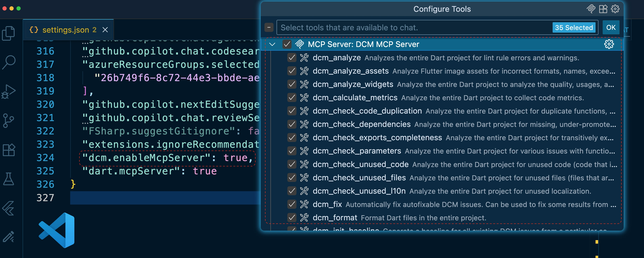644x258 pixels.
Task: Click the tool icon beside dcm_check_parameters
Action: pyautogui.click(x=304, y=151)
